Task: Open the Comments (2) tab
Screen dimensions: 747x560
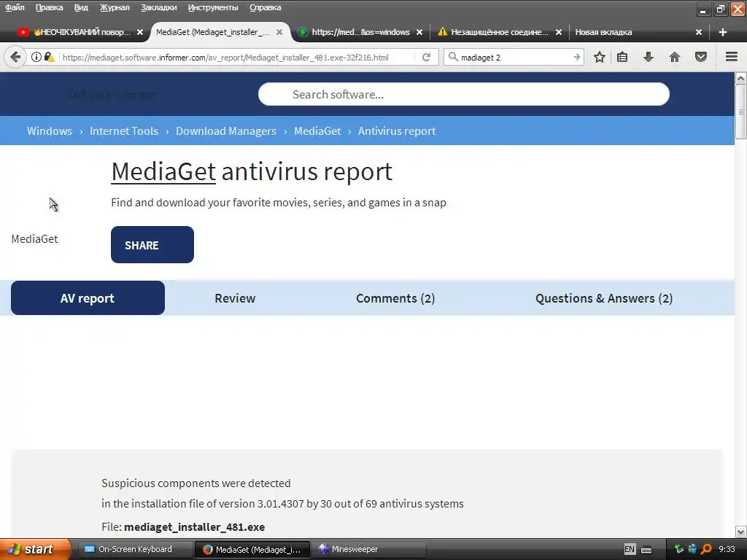Action: coord(395,298)
